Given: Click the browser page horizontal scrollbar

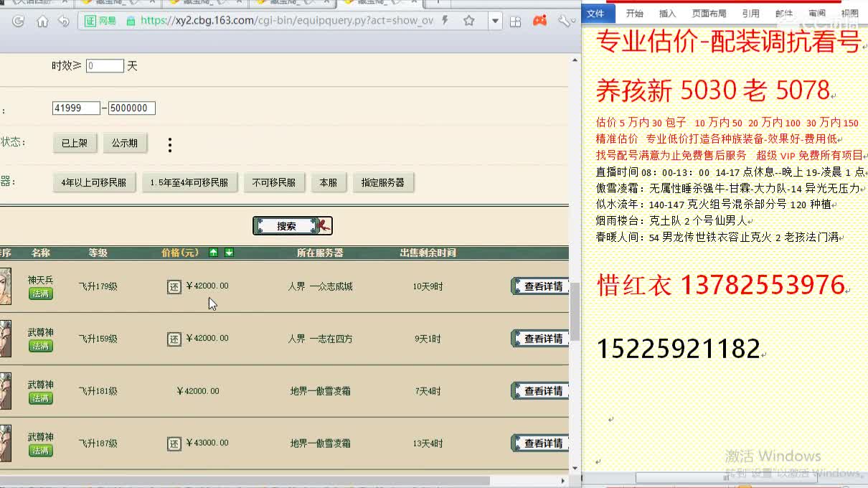Looking at the screenshot, I should pyautogui.click(x=244, y=480).
